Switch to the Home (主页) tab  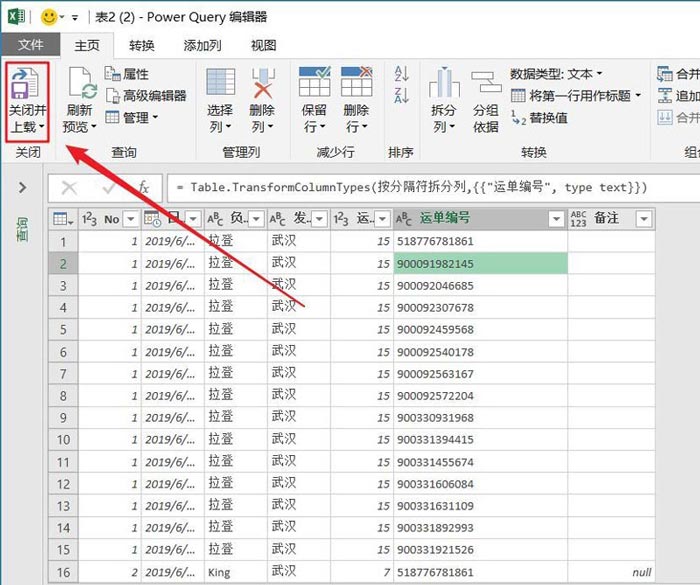87,45
